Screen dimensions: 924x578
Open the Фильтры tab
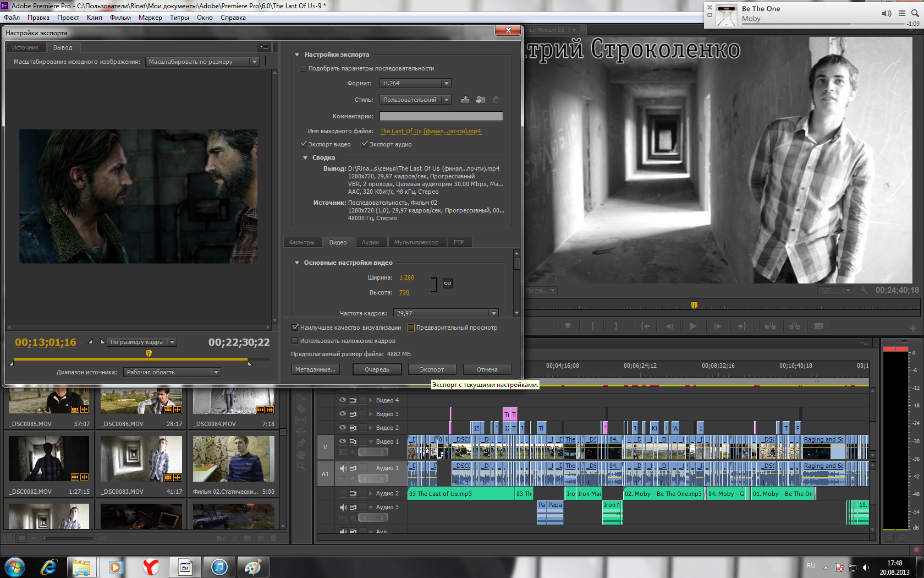click(302, 242)
